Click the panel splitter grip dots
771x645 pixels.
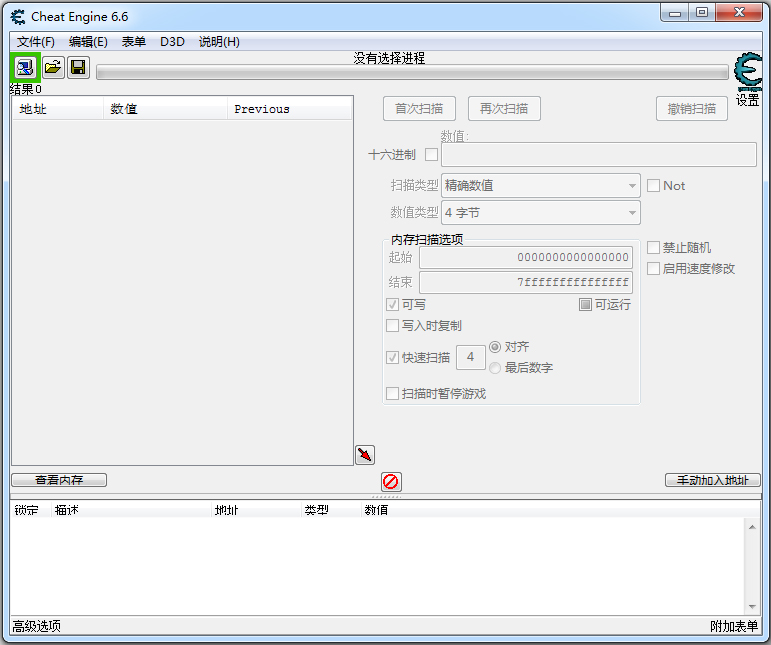[x=386, y=497]
